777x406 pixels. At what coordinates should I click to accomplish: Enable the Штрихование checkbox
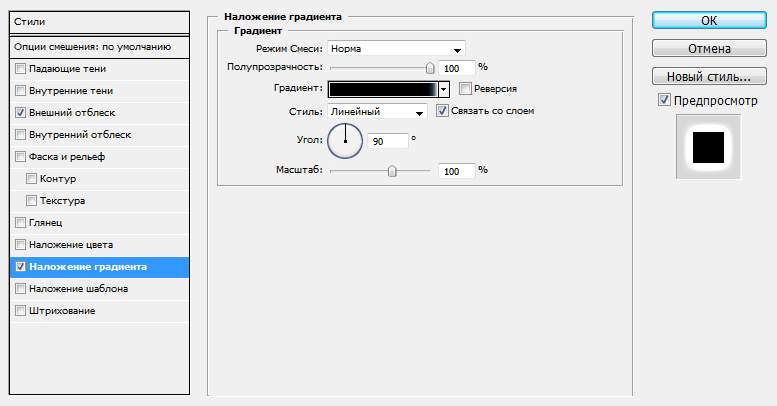pyautogui.click(x=20, y=310)
